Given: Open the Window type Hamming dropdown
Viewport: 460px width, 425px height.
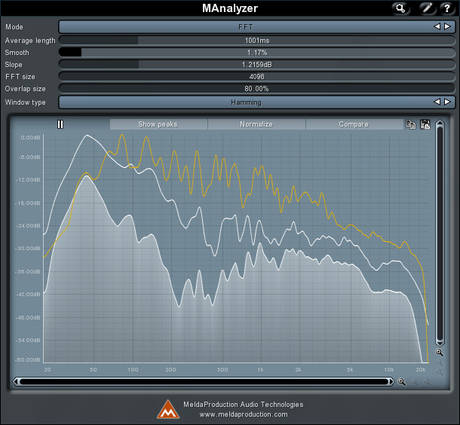Looking at the screenshot, I should pyautogui.click(x=245, y=102).
